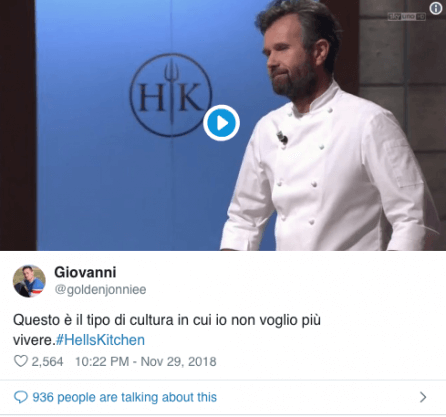Open the @goldenjonniee handle

100,289
